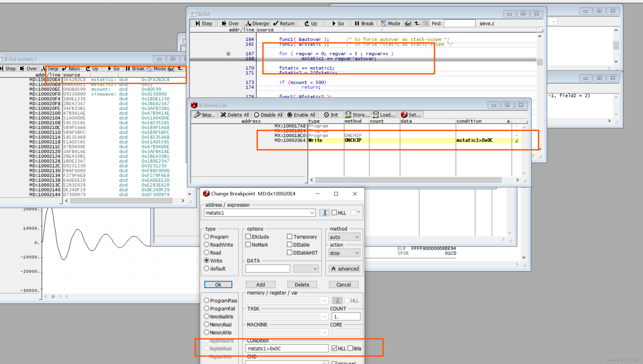The image size is (643, 364).
Task: Click the B::list vertical scrollbar thumb
Action: (x=540, y=62)
